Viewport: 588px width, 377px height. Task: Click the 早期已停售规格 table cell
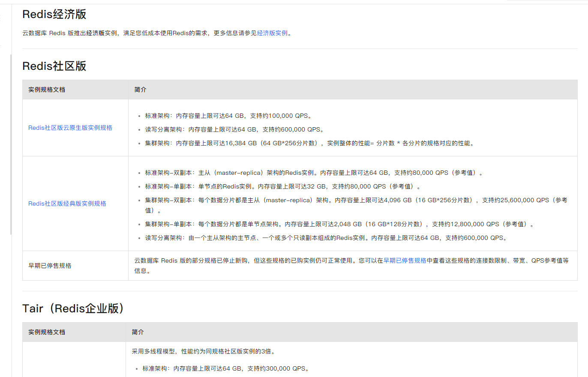click(x=75, y=266)
